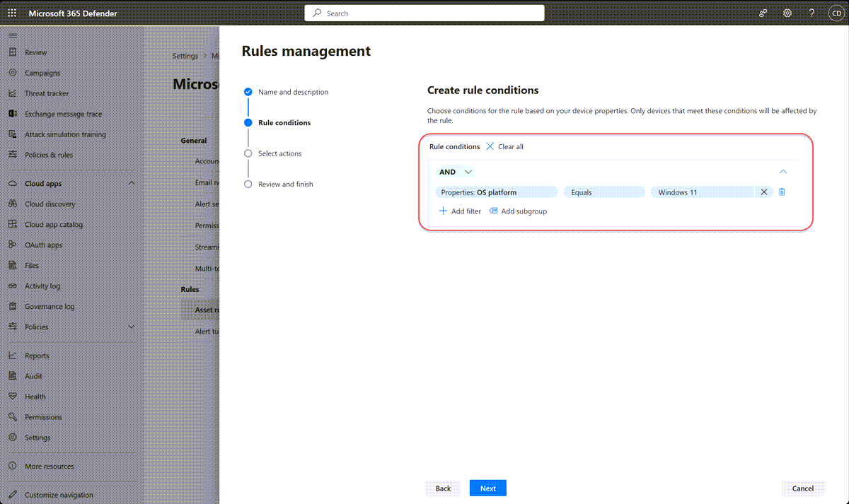Viewport: 849px width, 504px height.
Task: Expand the Policies sidebar section
Action: [129, 326]
